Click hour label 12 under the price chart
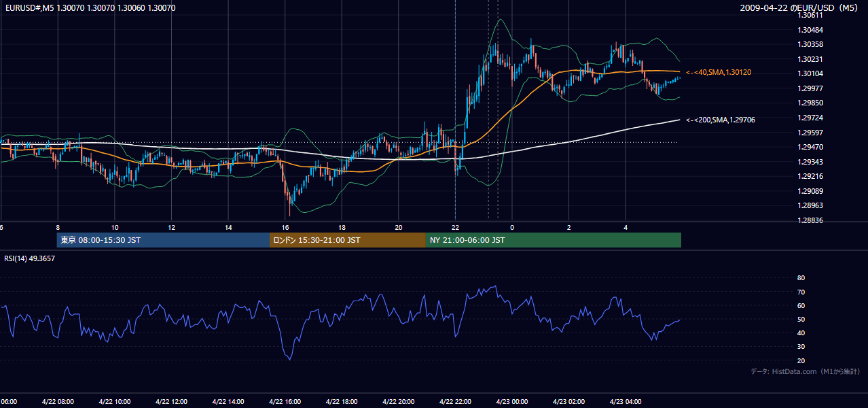The width and height of the screenshot is (868, 408). tap(172, 228)
